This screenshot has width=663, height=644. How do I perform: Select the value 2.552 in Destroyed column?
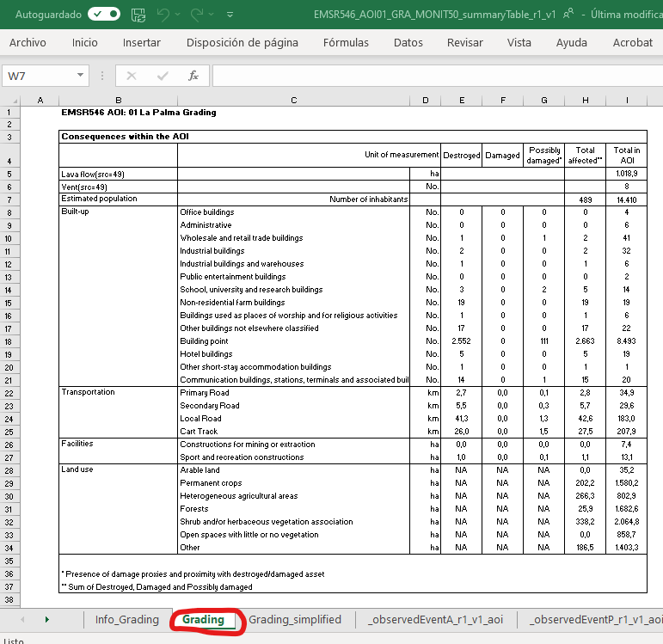[x=461, y=341]
